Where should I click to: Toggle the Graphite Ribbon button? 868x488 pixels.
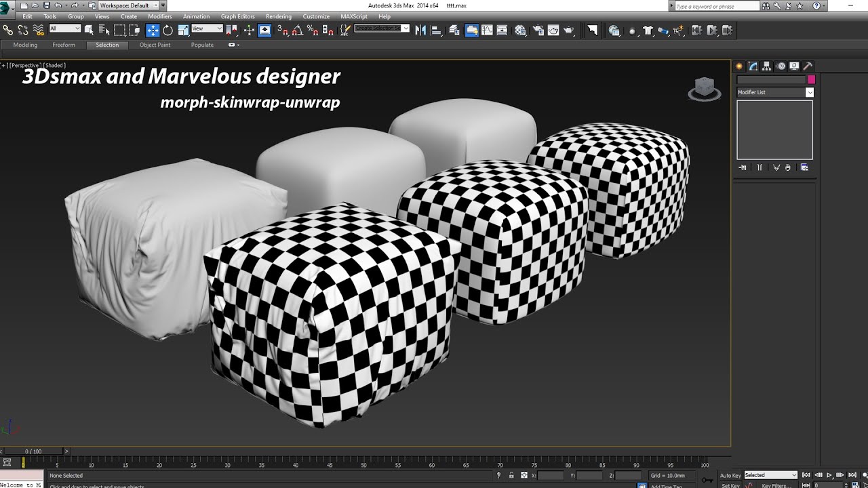(471, 30)
